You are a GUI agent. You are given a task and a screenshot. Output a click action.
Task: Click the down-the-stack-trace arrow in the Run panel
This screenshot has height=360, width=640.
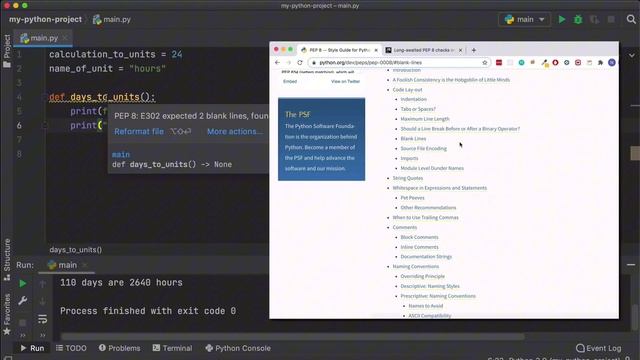[x=42, y=302]
